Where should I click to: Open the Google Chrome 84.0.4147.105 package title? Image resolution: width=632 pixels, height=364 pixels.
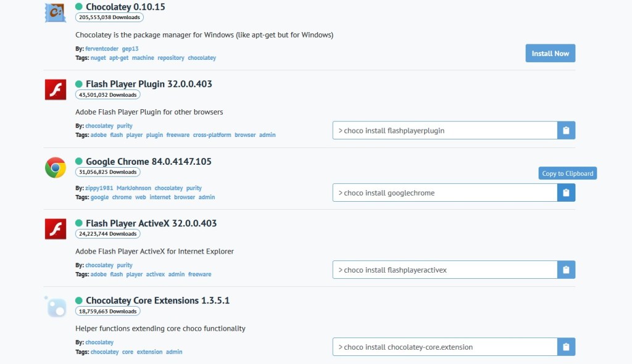[x=148, y=162]
